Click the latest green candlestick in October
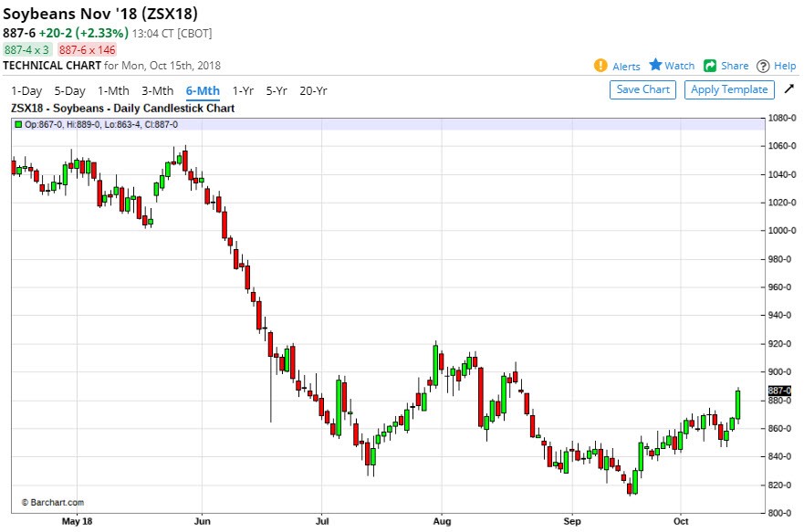Viewport: 804px width, 532px height. tap(738, 405)
